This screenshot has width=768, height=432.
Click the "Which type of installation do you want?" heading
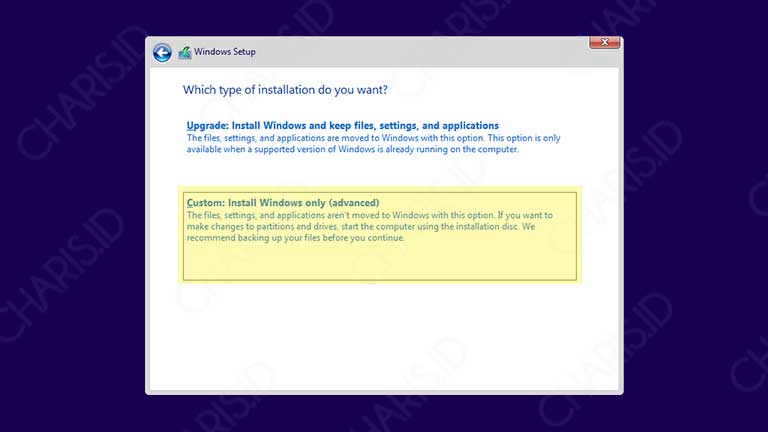coord(285,90)
